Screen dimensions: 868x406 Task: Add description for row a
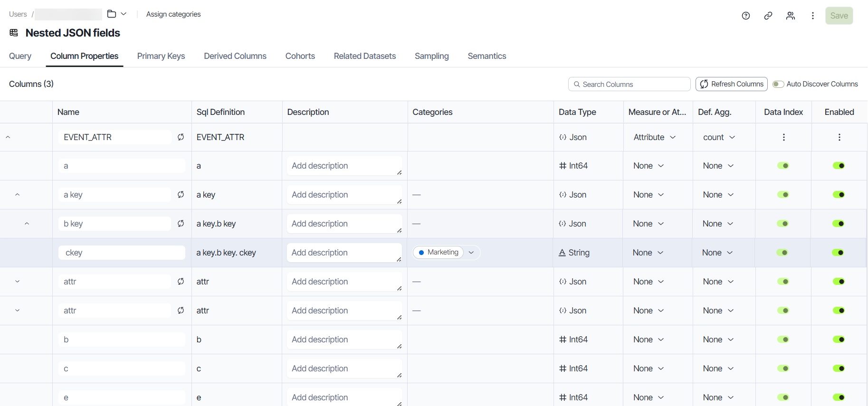coord(344,166)
